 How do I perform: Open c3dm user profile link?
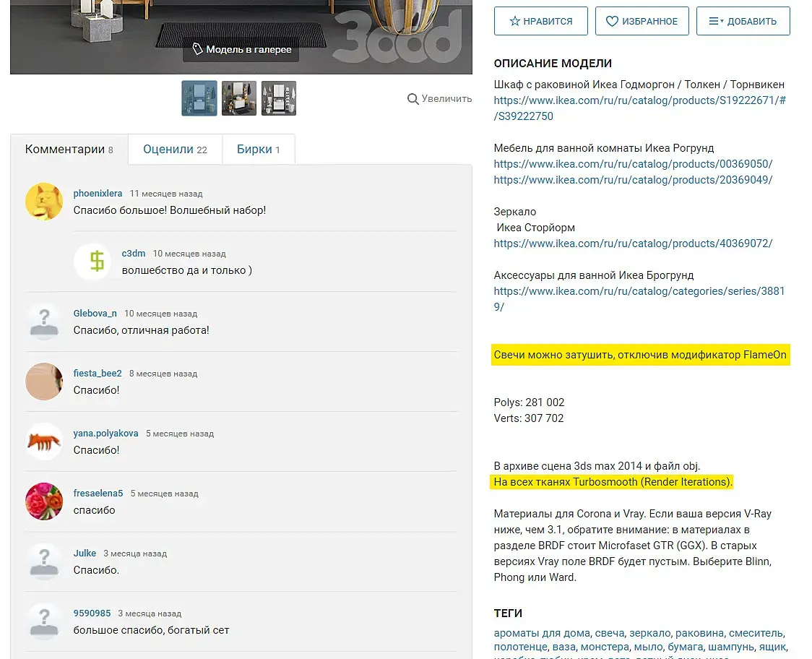point(134,254)
